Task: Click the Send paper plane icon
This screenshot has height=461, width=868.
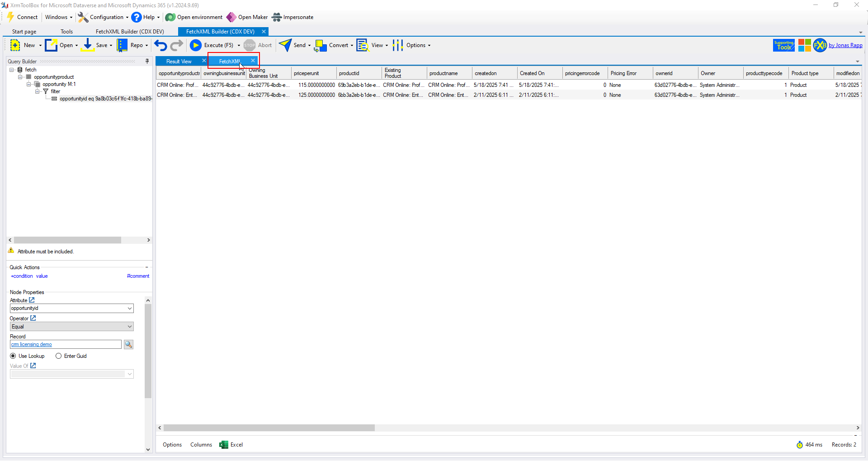Action: pos(285,45)
